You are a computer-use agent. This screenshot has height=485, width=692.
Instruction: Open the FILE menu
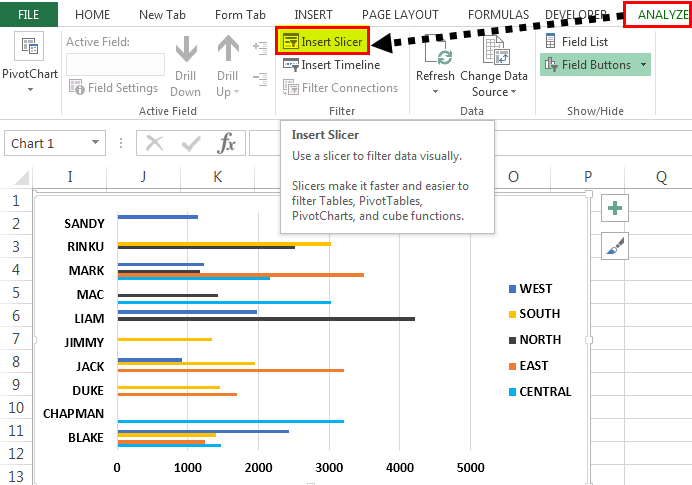click(x=29, y=14)
